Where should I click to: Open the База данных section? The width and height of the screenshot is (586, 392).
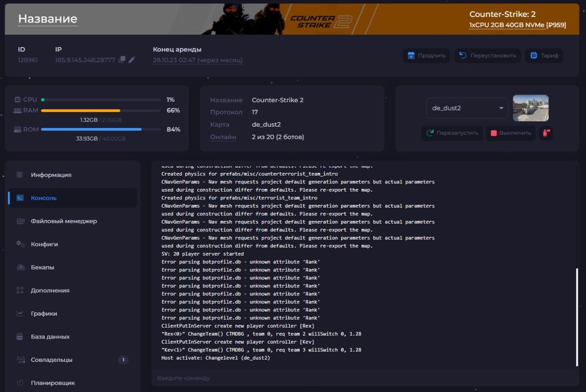[73, 337]
